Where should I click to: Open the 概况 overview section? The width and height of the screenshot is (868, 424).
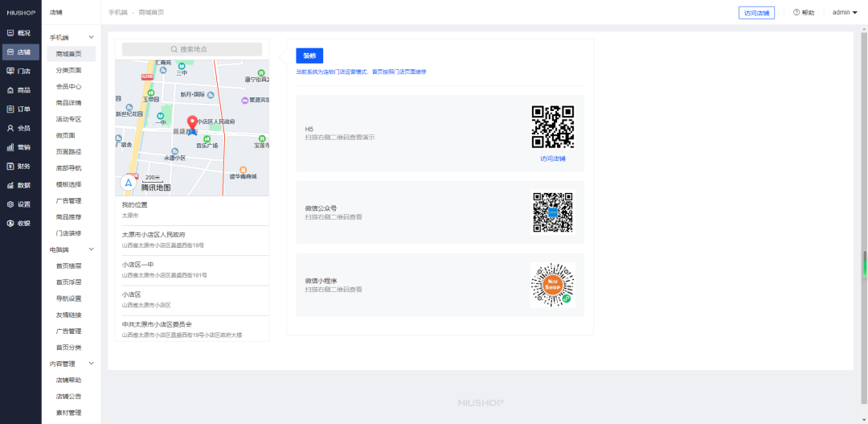click(x=20, y=33)
